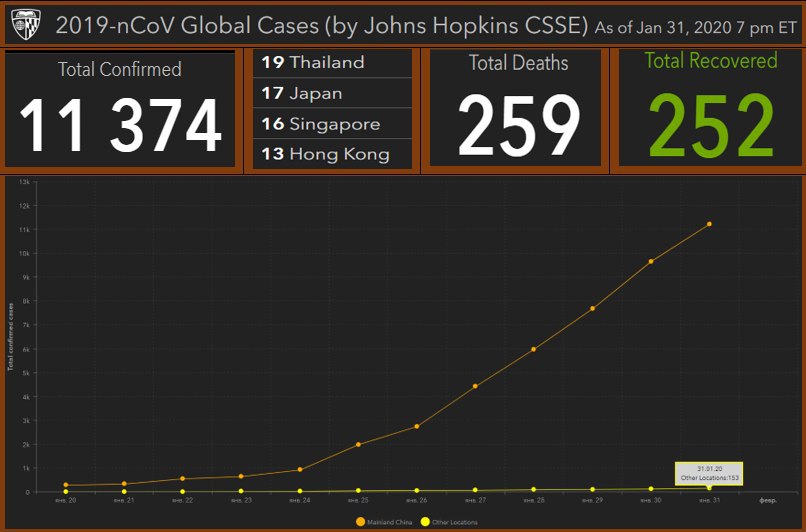Click the Mainland China data point for Jan 31
This screenshot has height=532, width=806.
tap(709, 224)
